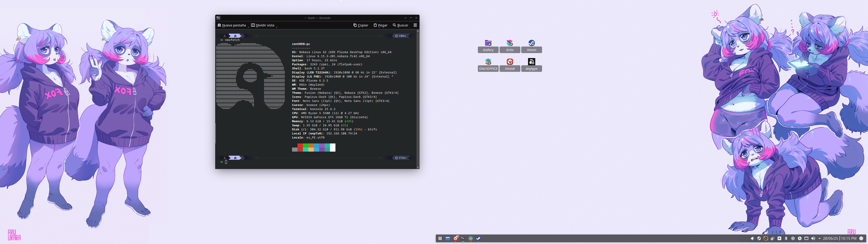
Task: Click the terminal prompt cursor line
Action: pyautogui.click(x=226, y=162)
